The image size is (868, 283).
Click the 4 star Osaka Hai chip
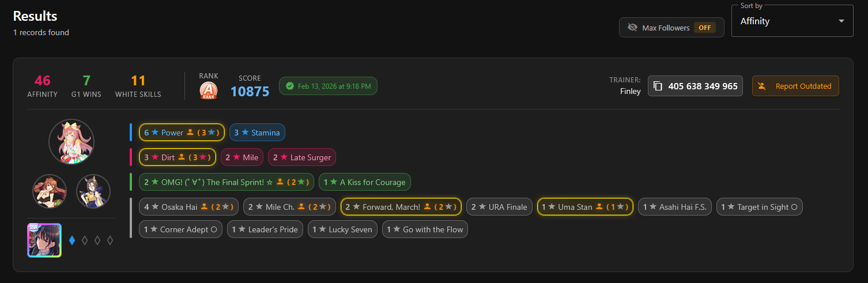coord(189,206)
